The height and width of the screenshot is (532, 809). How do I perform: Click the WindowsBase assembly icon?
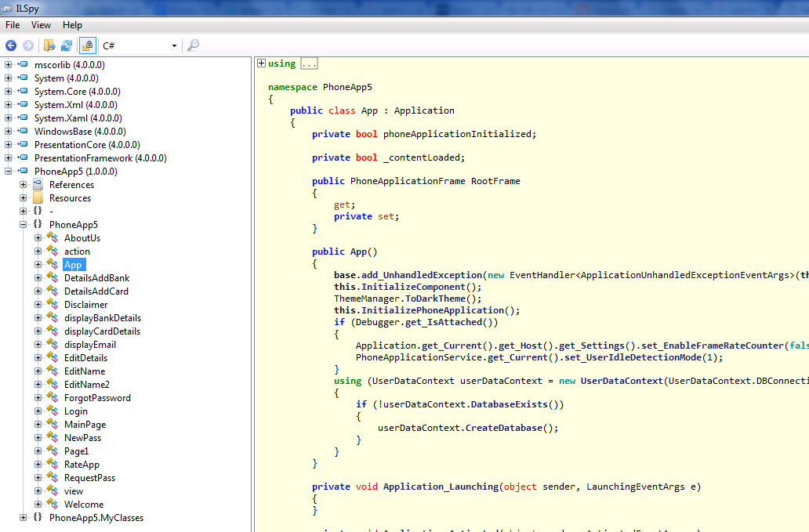pos(24,131)
